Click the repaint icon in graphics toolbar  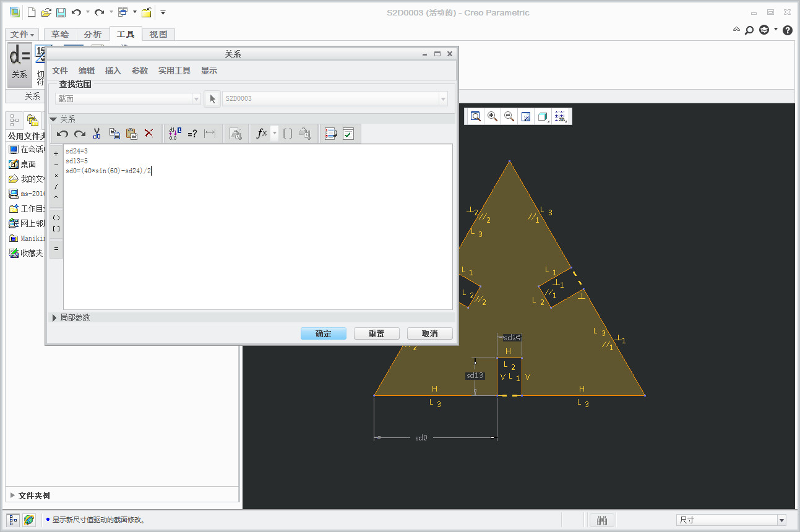click(x=526, y=116)
